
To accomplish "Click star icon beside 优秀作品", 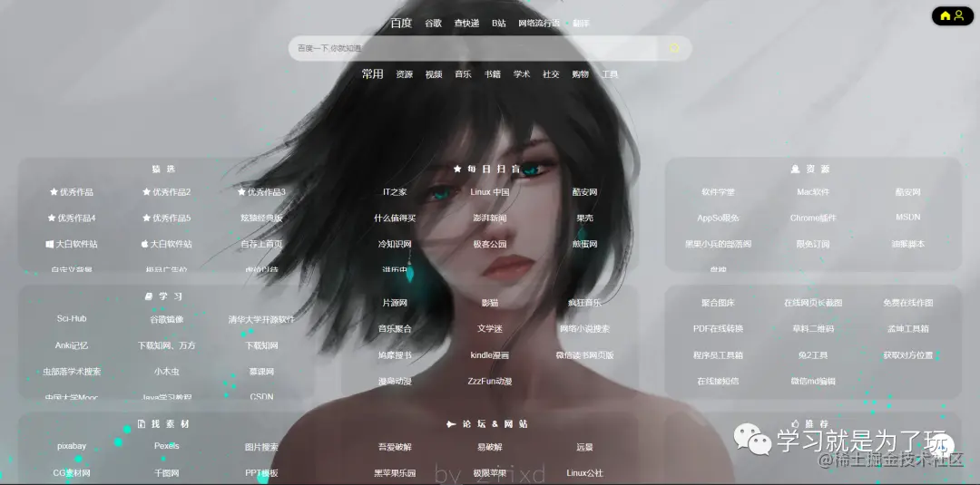I will [x=54, y=191].
